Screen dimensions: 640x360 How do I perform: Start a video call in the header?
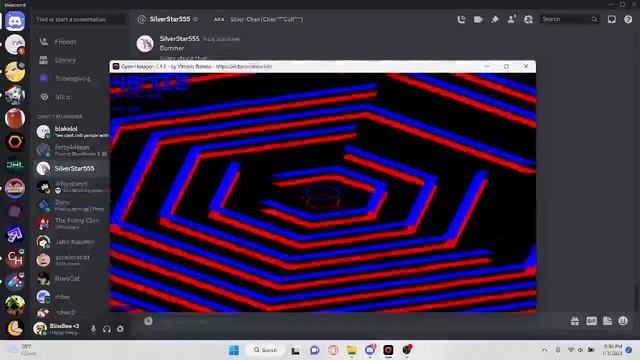[x=478, y=19]
